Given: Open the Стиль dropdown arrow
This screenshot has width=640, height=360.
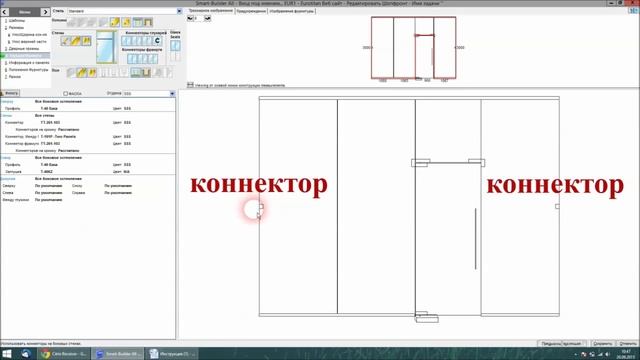Looking at the screenshot, I should (x=179, y=11).
